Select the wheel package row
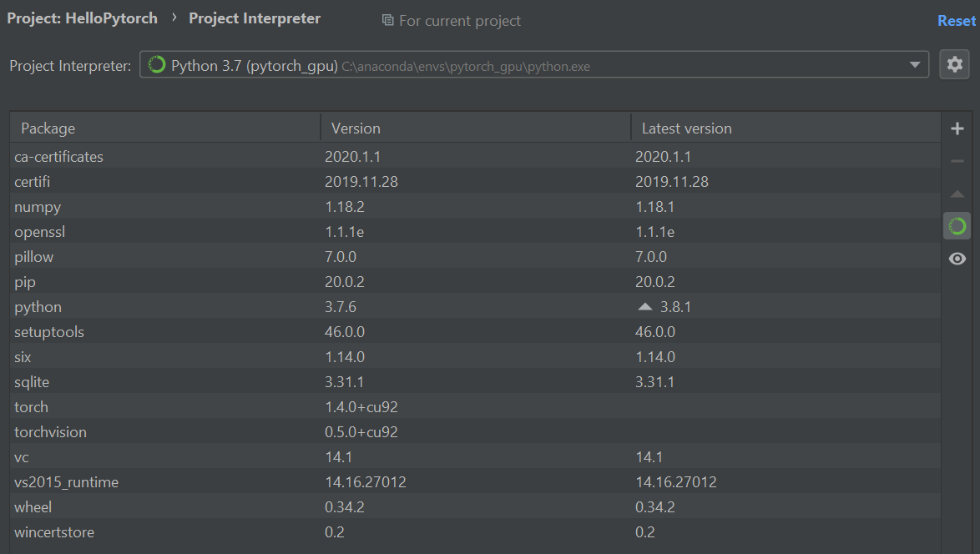This screenshot has height=554, width=980. pyautogui.click(x=476, y=506)
